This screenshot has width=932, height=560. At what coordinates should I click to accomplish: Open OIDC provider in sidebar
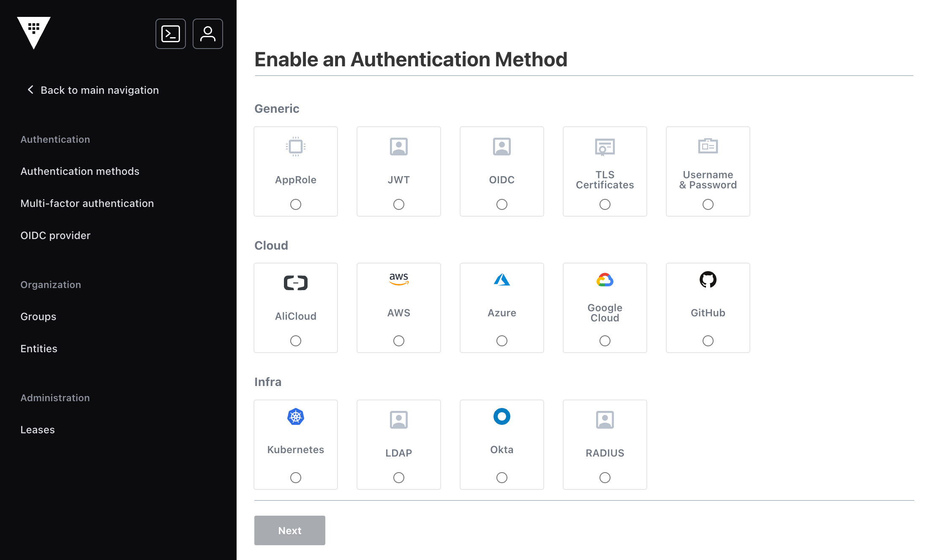[55, 235]
